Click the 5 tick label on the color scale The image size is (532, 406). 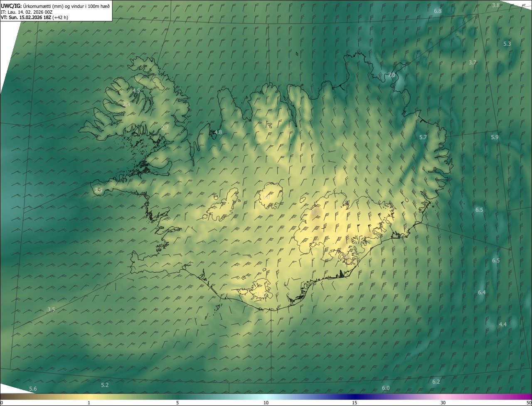tap(177, 403)
